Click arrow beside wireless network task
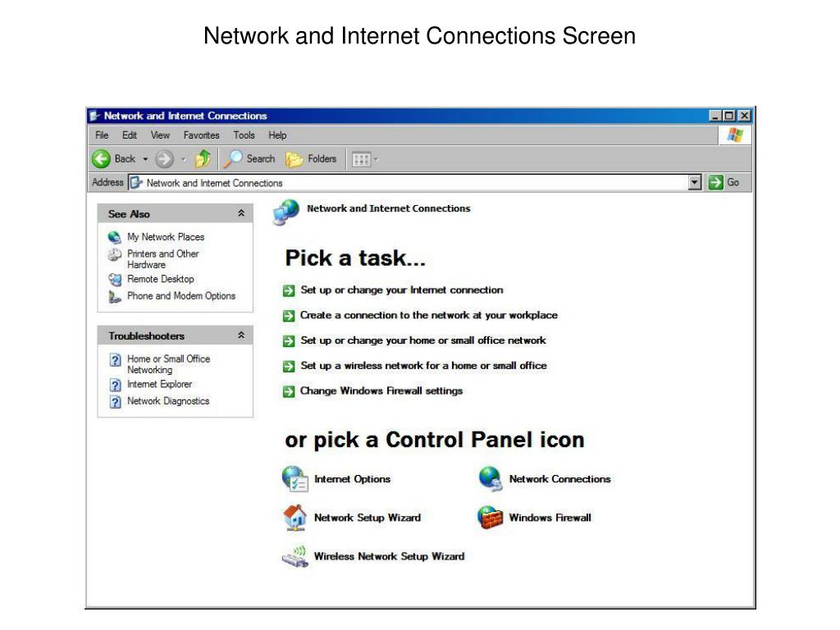Image resolution: width=840 pixels, height=630 pixels. tap(289, 366)
